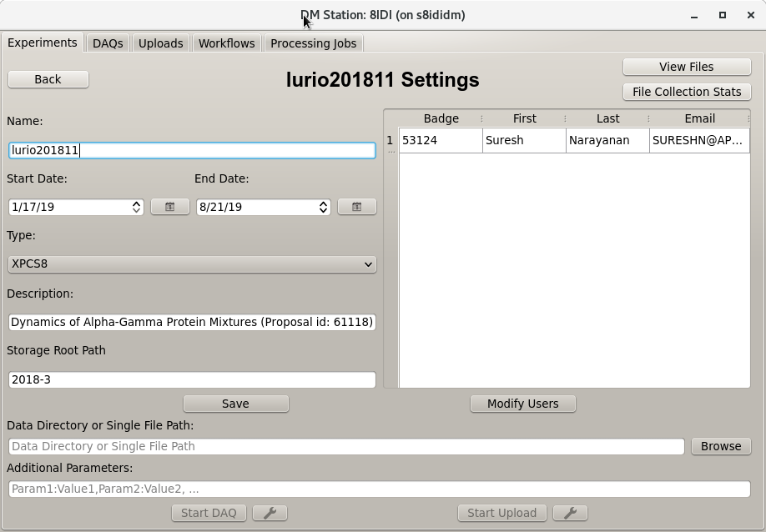Browse for a data directory
The width and height of the screenshot is (766, 532).
pyautogui.click(x=720, y=446)
